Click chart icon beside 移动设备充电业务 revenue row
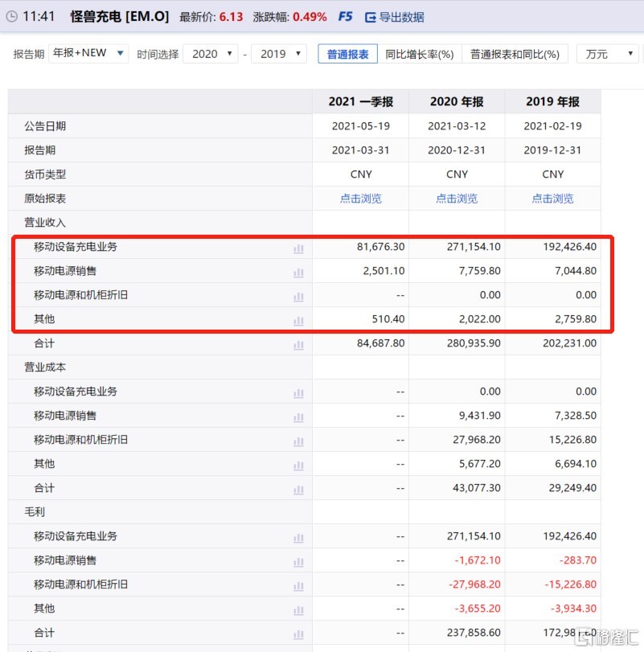 [x=298, y=248]
